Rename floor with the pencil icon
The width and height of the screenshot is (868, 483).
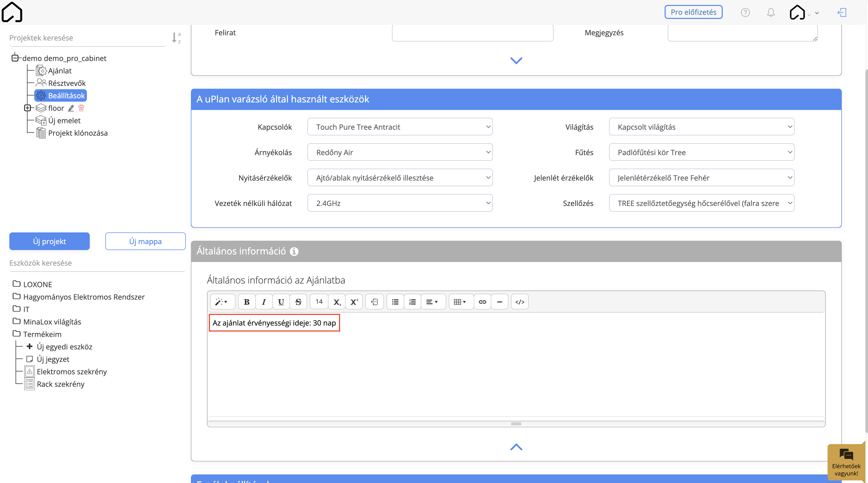coord(71,108)
